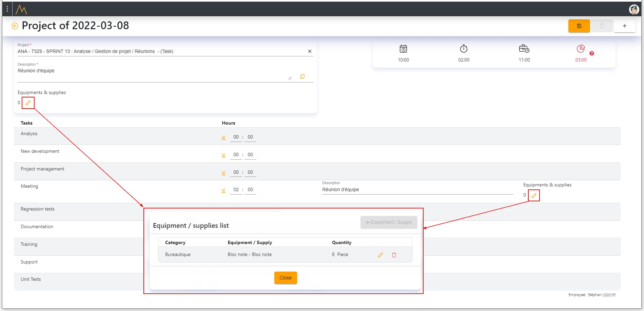
Task: Click the red pie chart icon above 03:00
Action: click(581, 49)
